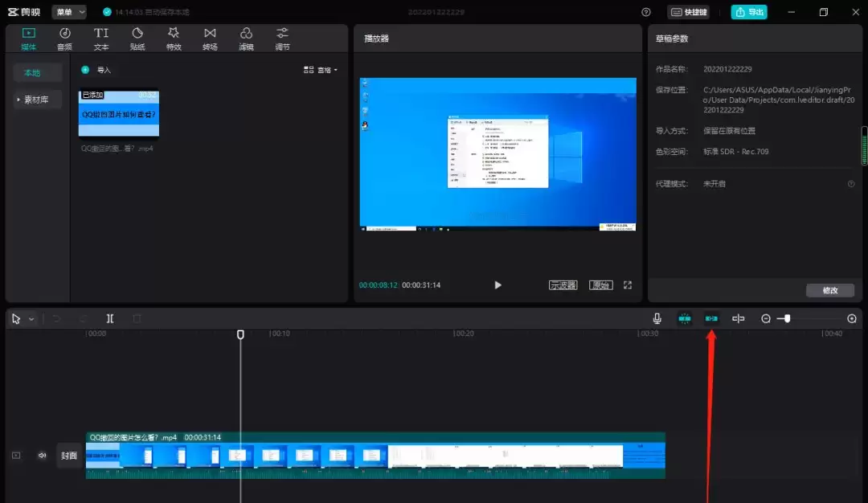The image size is (868, 503).
Task: Click the split clip tool in timeline toolbar
Action: (x=110, y=319)
